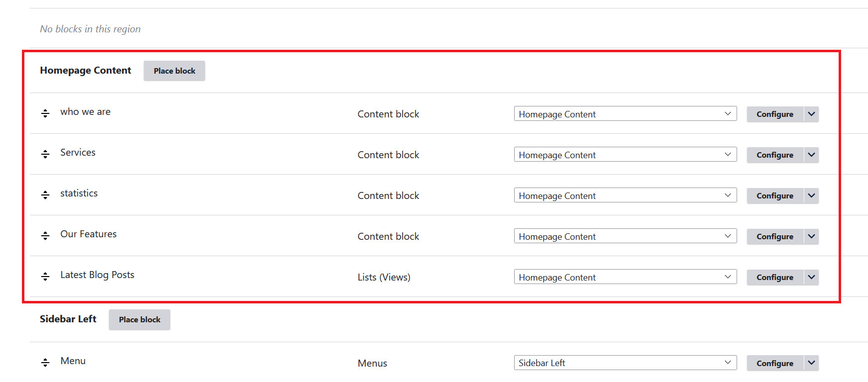
Task: Open region dropdown for who we are
Action: 625,114
